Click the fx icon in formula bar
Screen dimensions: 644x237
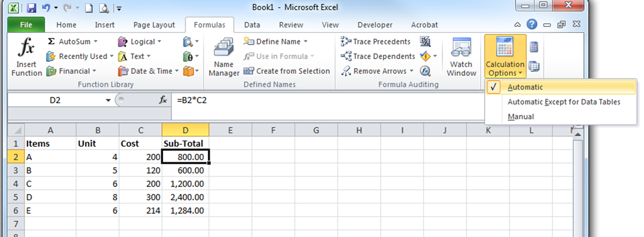(163, 100)
